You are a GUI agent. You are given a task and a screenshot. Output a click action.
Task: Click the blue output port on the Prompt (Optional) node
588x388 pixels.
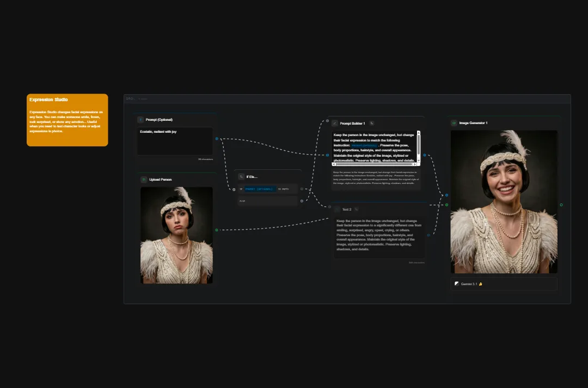coord(217,139)
